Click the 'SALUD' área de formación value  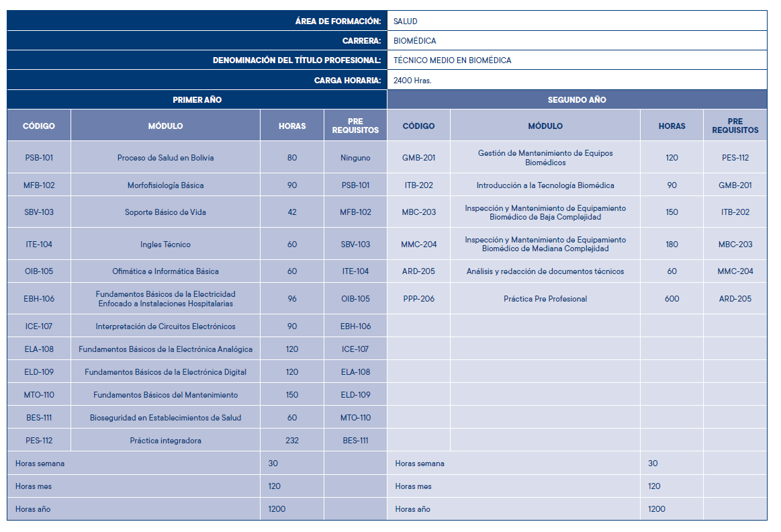[x=406, y=21]
